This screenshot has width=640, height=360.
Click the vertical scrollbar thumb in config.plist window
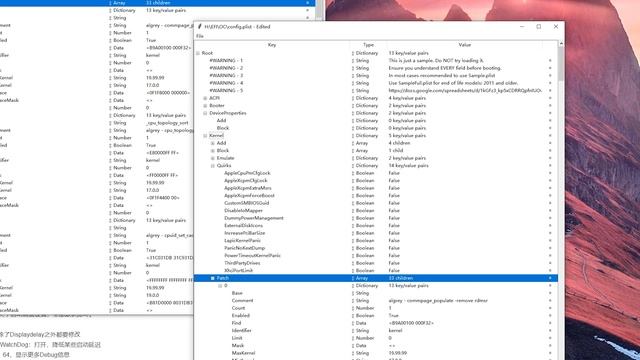561,63
